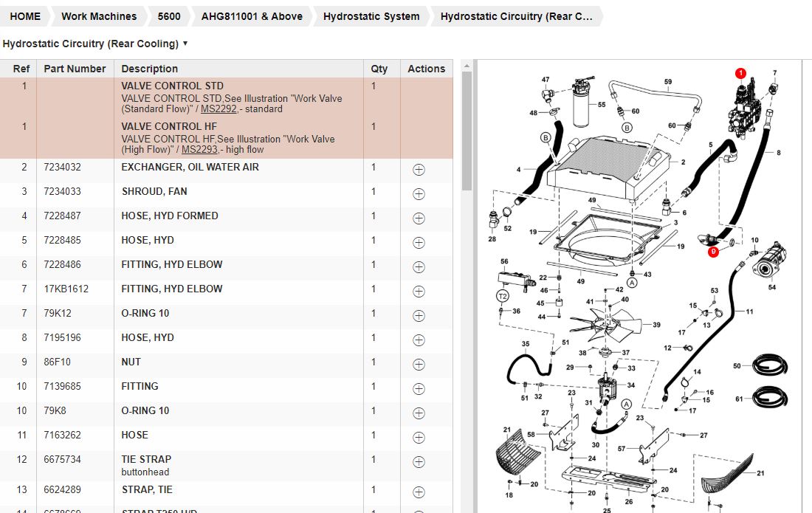Select HOSE, HYD row with 7228485
812x513 pixels.
coord(227,243)
